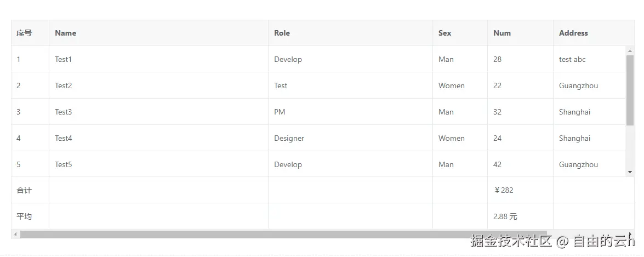The image size is (644, 257).
Task: Click the 序号 column header
Action: (x=24, y=33)
